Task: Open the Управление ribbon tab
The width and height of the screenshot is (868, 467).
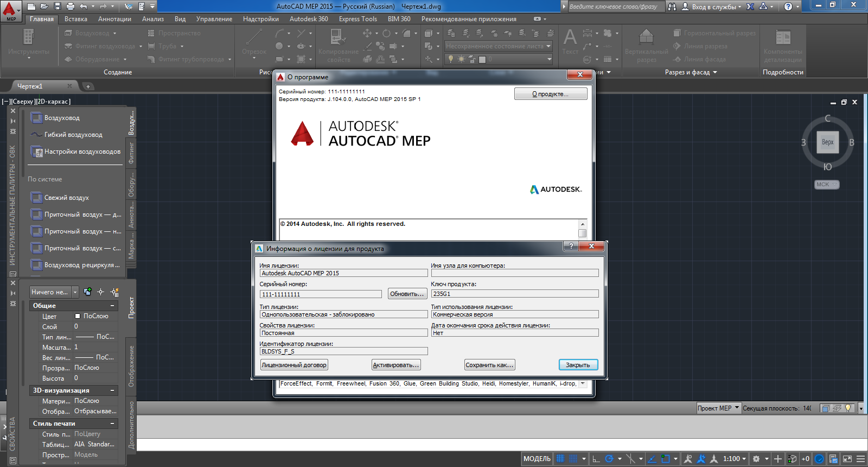Action: coord(214,19)
